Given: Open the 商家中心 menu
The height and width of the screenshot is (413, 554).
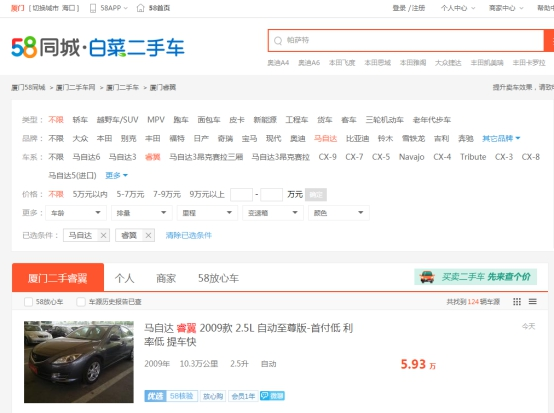Looking at the screenshot, I should (506, 8).
